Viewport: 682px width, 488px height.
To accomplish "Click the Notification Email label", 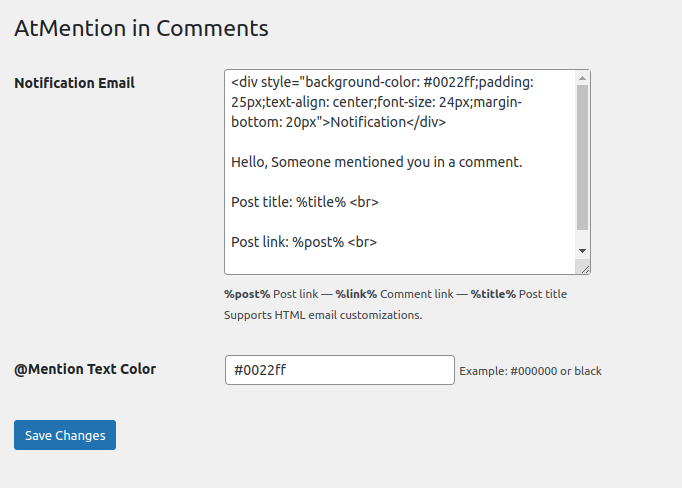I will click(x=74, y=83).
